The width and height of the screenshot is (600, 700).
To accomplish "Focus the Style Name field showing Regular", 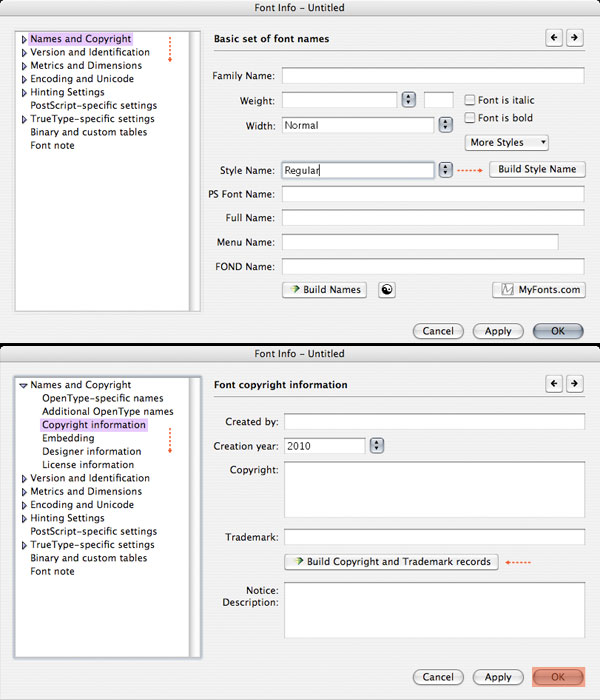I will click(x=358, y=170).
